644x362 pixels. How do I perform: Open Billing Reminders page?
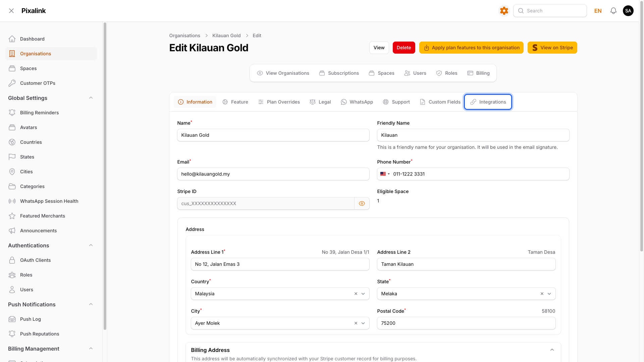coord(51,113)
